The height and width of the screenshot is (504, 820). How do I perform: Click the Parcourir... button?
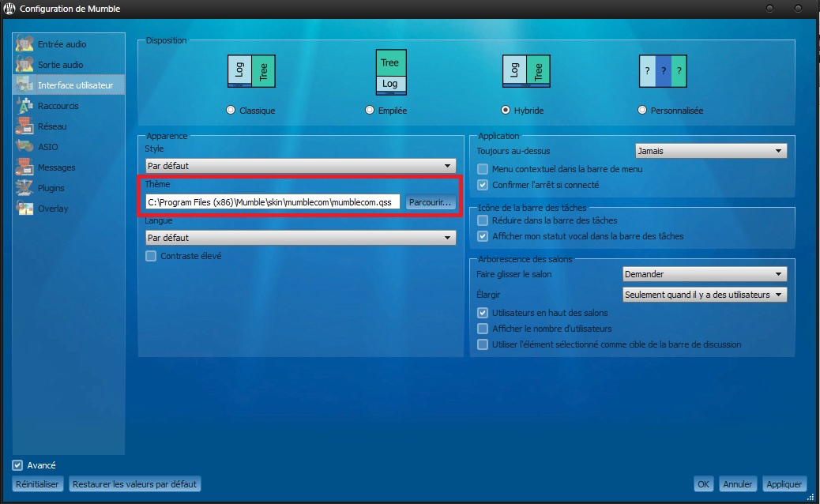[x=431, y=201]
